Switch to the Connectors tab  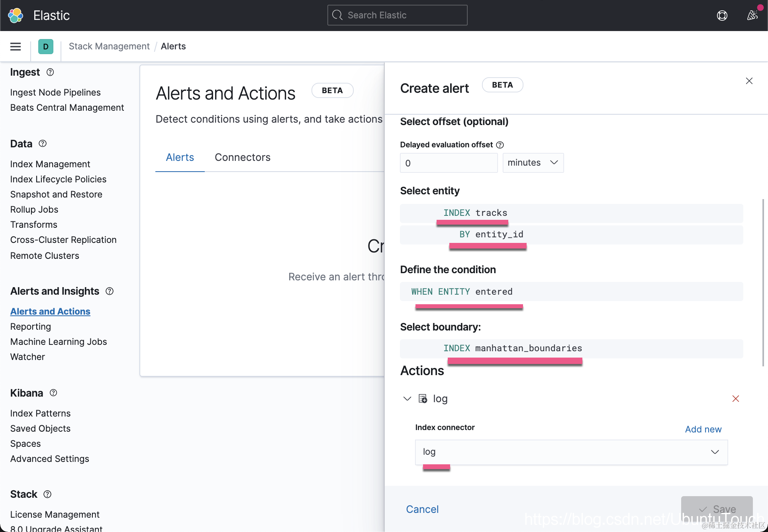coord(242,157)
